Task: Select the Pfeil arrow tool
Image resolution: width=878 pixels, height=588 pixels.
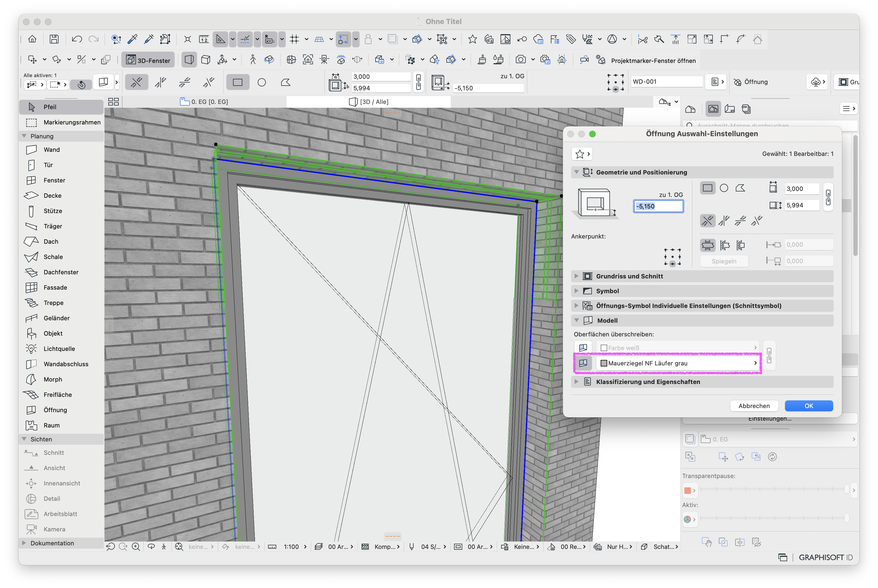Action: point(61,107)
